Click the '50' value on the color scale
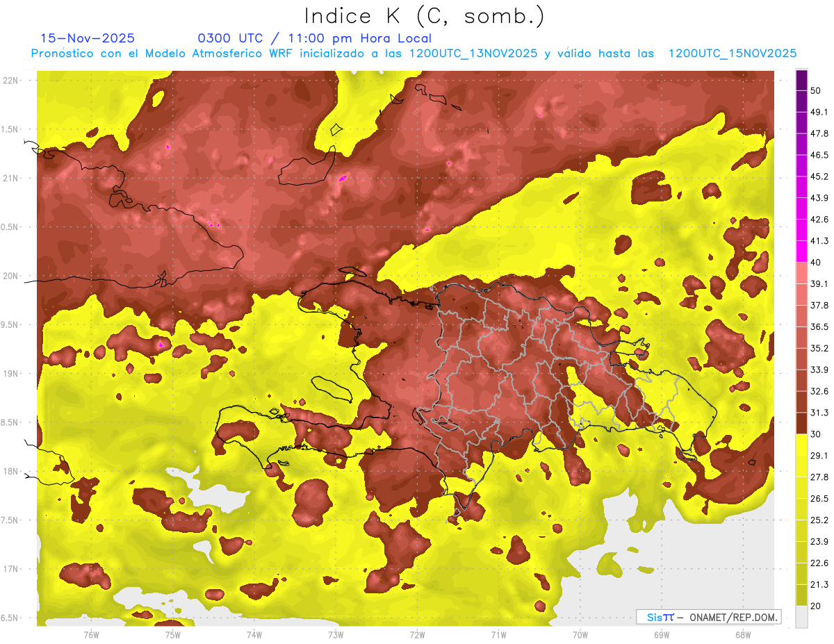834x644 pixels. pyautogui.click(x=816, y=90)
